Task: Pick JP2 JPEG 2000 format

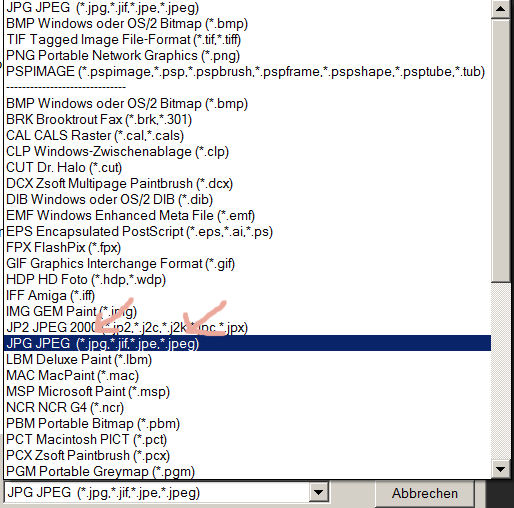Action: [247, 328]
